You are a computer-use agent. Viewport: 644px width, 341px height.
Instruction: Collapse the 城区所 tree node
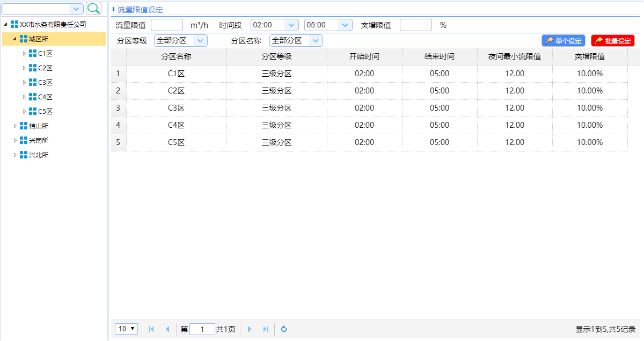(14, 39)
